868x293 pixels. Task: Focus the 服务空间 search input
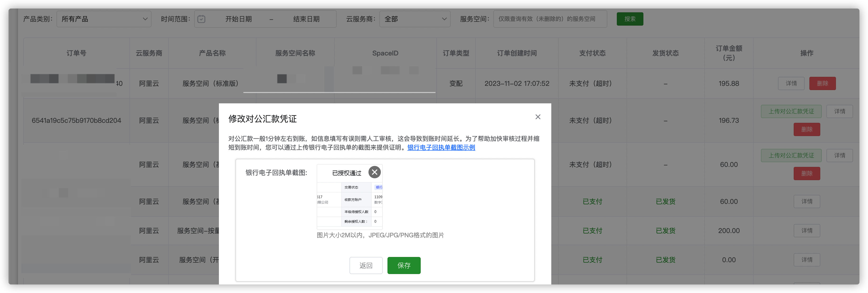(x=550, y=19)
